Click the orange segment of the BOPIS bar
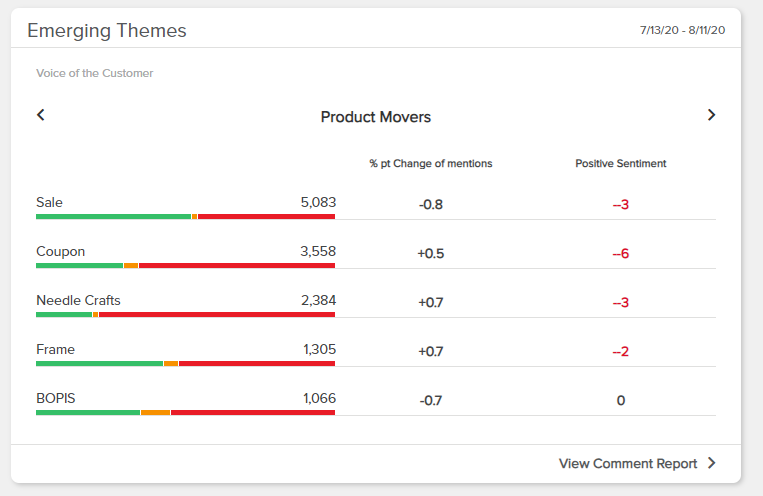This screenshot has height=496, width=763. click(x=155, y=412)
